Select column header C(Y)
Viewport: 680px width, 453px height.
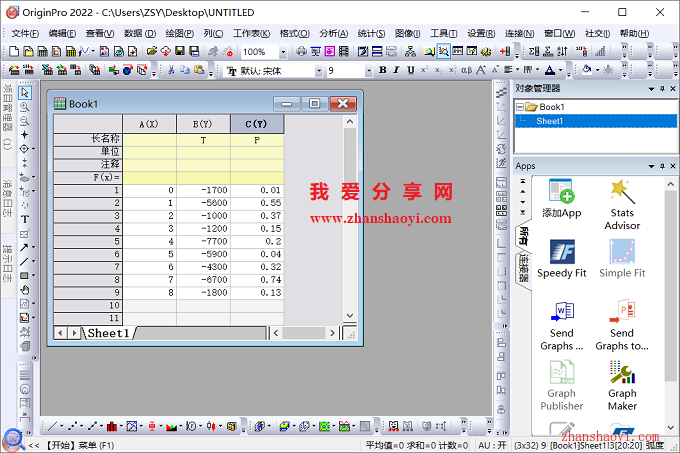coord(257,124)
